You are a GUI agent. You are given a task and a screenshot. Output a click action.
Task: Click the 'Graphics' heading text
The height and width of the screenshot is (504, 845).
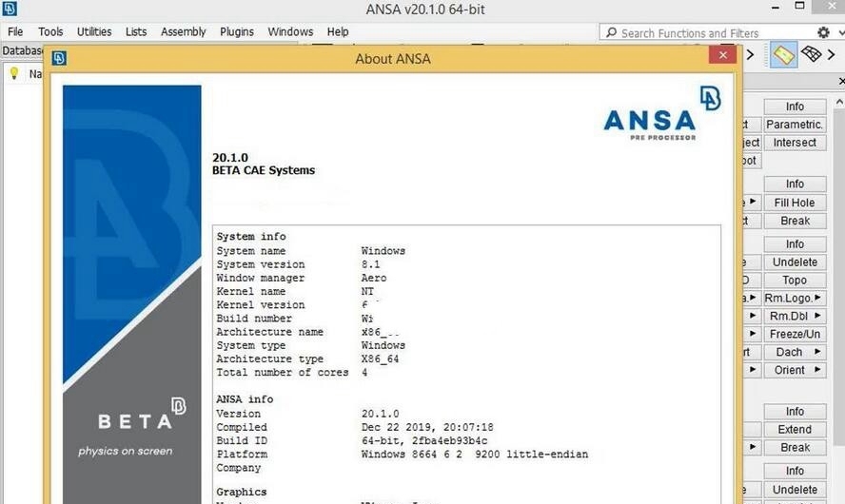point(242,492)
